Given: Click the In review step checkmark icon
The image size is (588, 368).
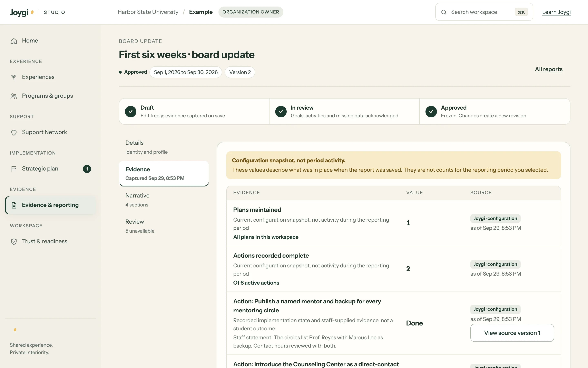Looking at the screenshot, I should pyautogui.click(x=281, y=111).
